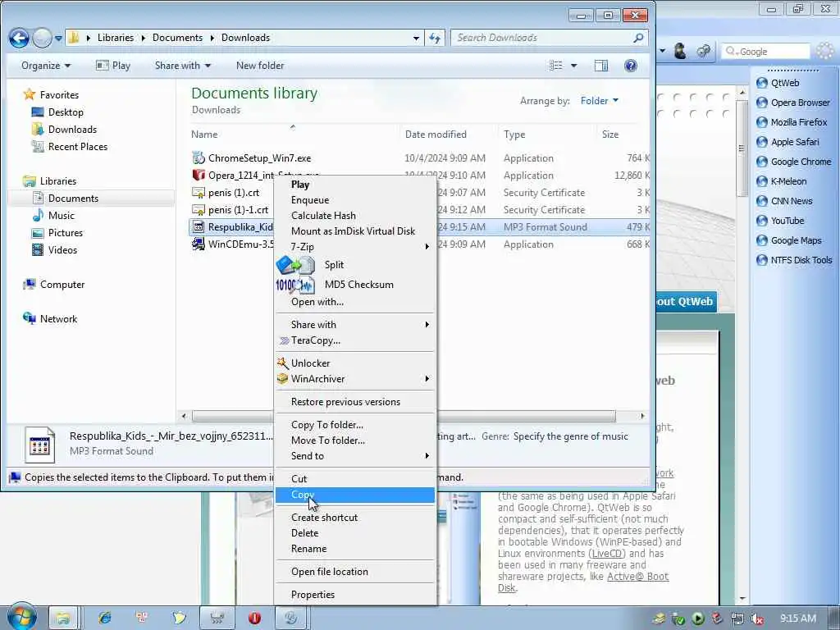Select ChromeSetup_Win7.exe file
Viewport: 840px width, 630px height.
259,158
